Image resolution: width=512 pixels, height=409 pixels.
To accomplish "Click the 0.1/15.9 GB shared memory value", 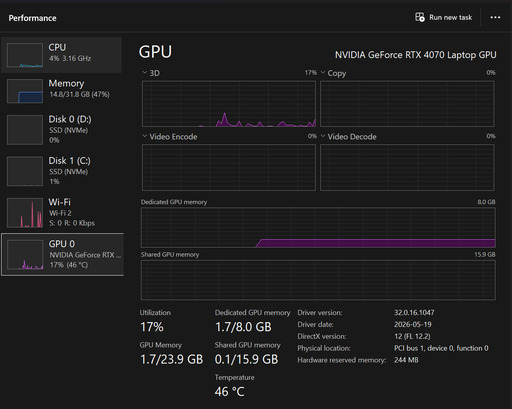I will coord(246,359).
